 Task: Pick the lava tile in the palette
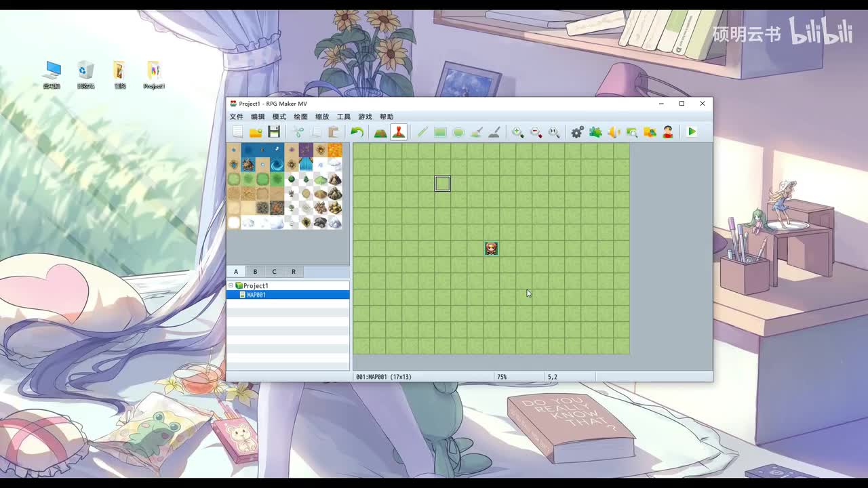[334, 150]
